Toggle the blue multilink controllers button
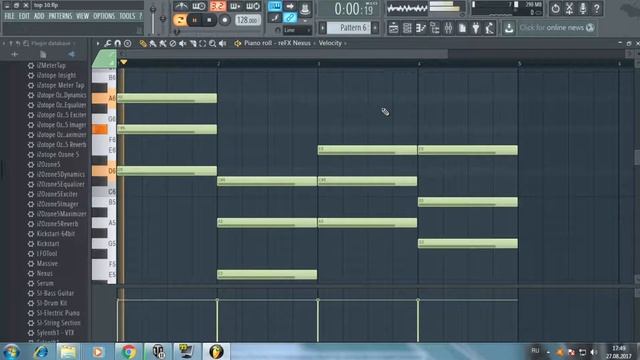This screenshot has width=640, height=360. pos(290,18)
